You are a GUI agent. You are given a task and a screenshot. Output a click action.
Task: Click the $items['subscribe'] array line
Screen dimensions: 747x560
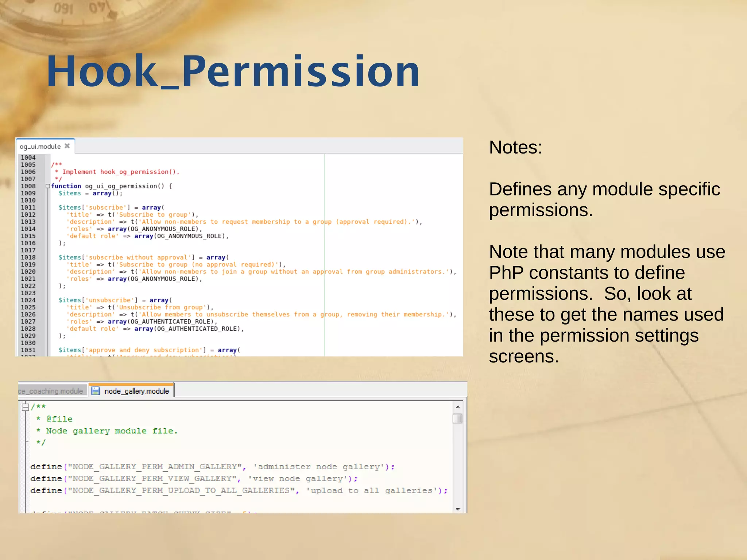click(x=112, y=207)
